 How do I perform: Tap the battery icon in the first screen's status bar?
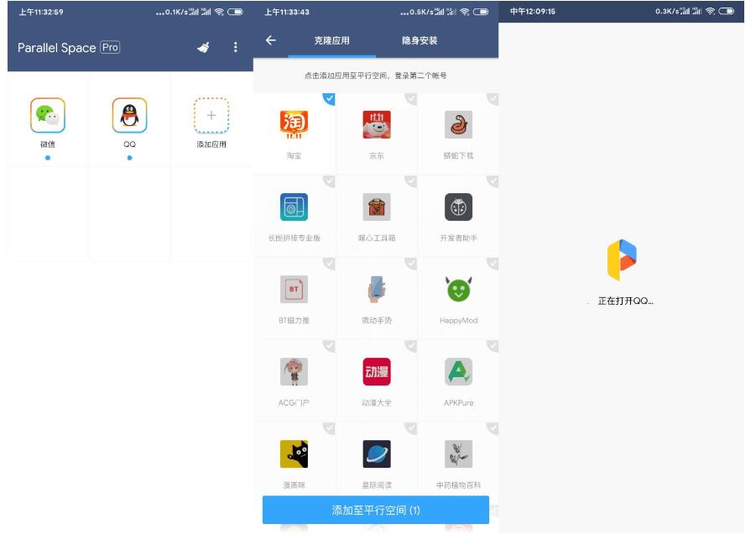[x=235, y=12]
